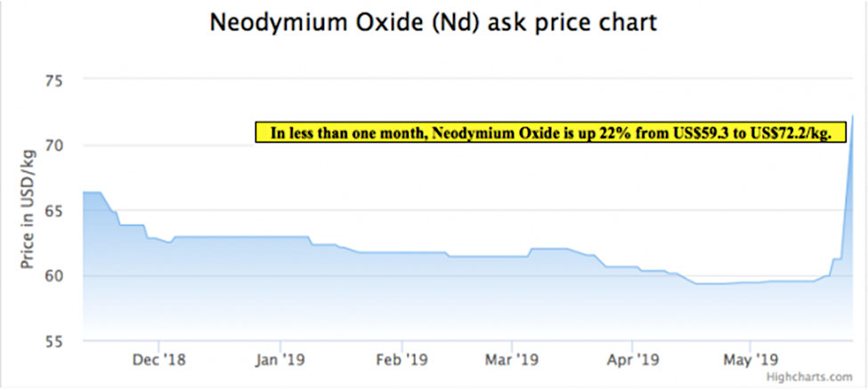Click the 55 y-axis tick label
The image size is (868, 390).
pyautogui.click(x=57, y=341)
